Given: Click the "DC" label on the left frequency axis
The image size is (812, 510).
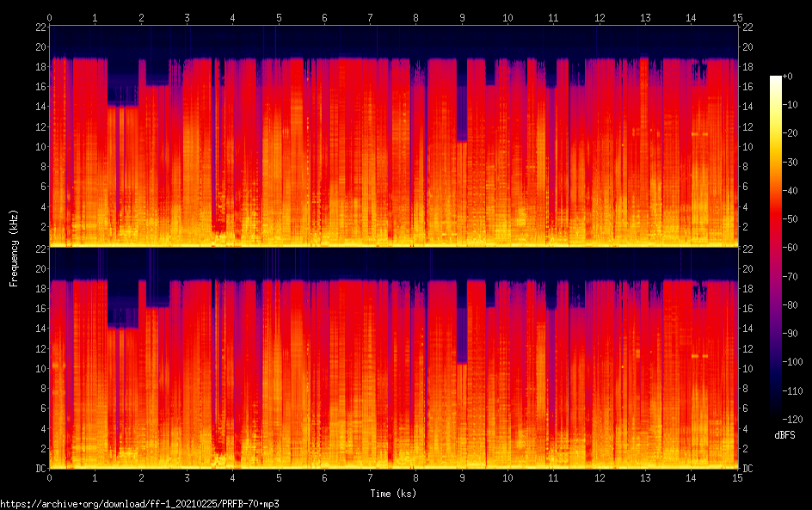Looking at the screenshot, I should click(x=41, y=469).
